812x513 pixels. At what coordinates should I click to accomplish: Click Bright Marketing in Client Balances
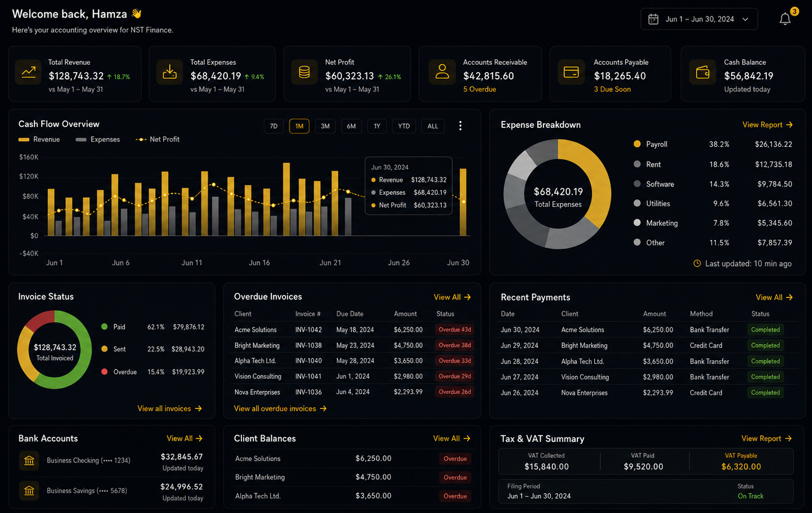pyautogui.click(x=260, y=478)
